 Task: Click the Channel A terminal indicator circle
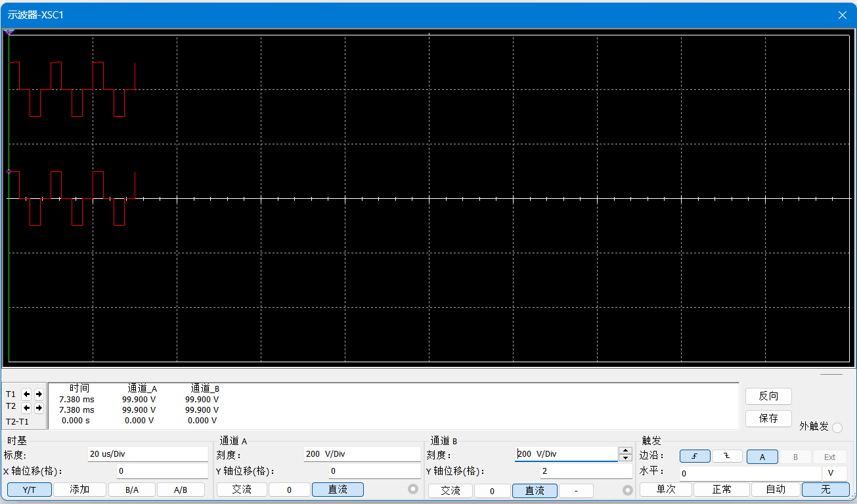pos(413,489)
